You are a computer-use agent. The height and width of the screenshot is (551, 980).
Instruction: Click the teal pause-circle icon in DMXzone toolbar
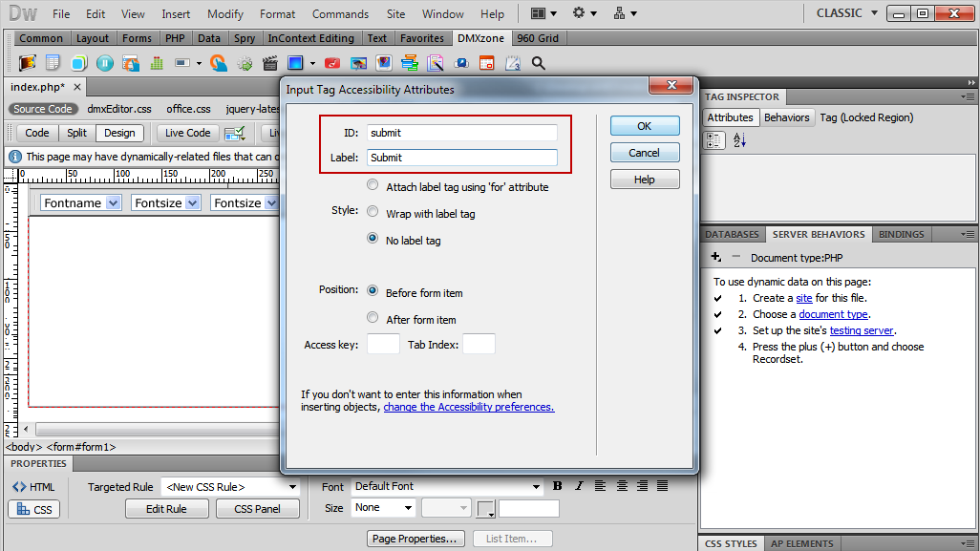coord(105,63)
